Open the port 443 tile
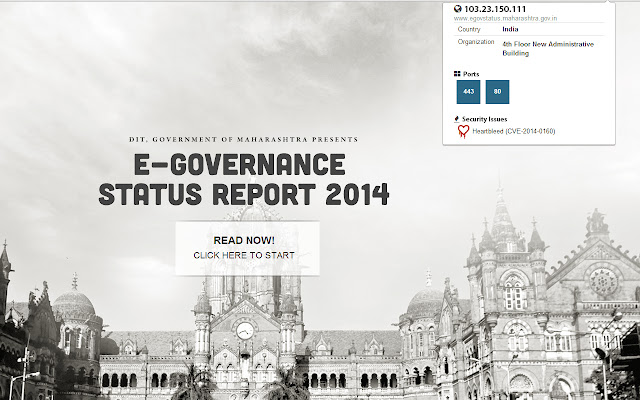Viewport: 640px width, 400px height. coord(468,92)
